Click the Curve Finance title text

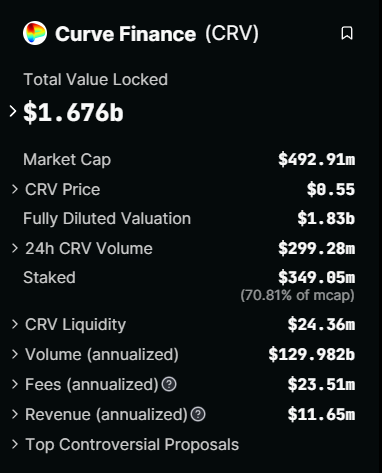click(x=126, y=34)
